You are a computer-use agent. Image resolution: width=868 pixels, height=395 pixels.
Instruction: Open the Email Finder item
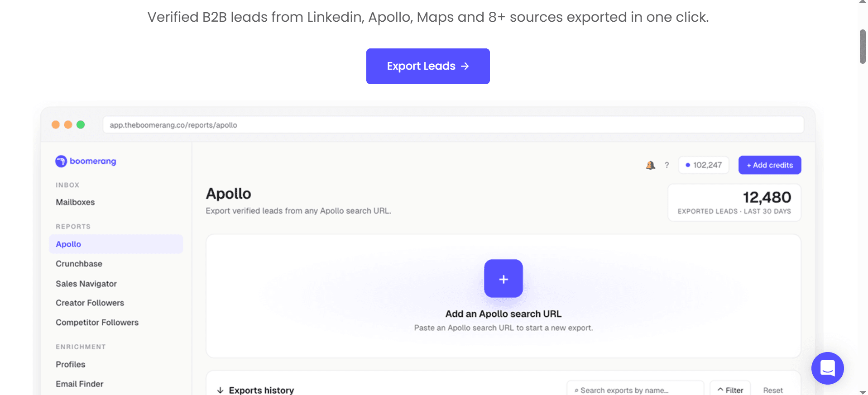click(79, 384)
